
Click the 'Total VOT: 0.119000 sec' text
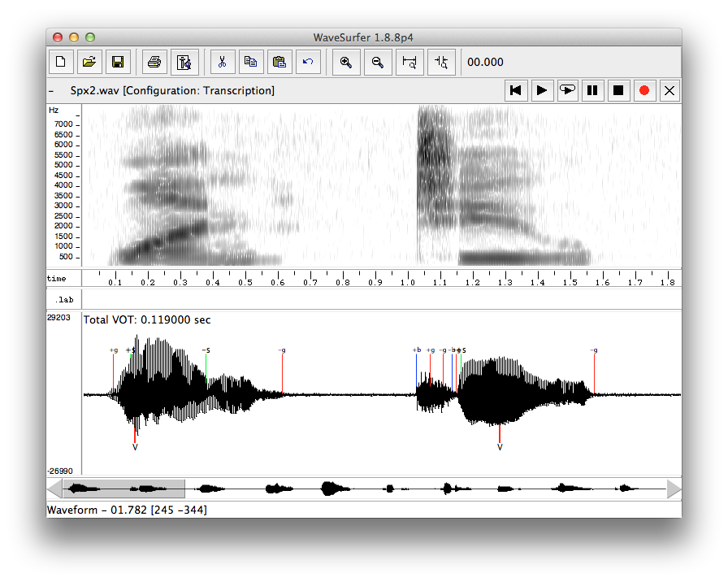(147, 319)
